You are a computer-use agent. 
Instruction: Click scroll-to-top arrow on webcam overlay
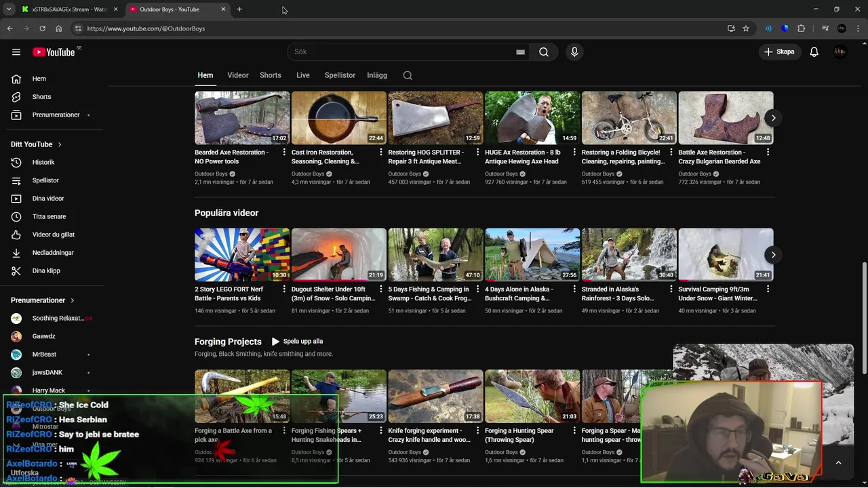click(x=838, y=463)
